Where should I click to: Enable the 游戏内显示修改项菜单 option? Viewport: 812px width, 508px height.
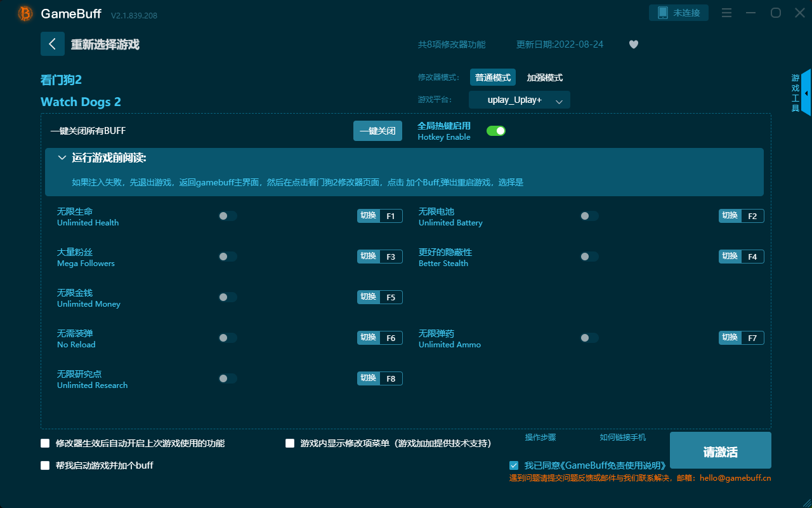(290, 443)
